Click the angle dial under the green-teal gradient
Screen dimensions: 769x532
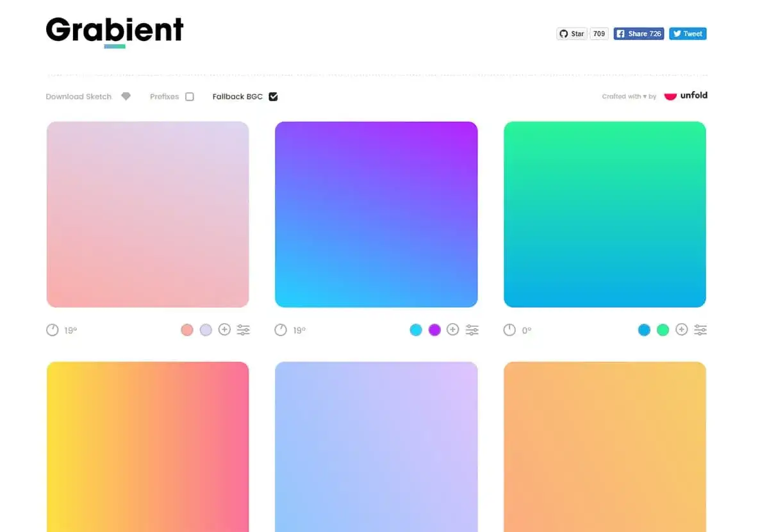(x=509, y=330)
